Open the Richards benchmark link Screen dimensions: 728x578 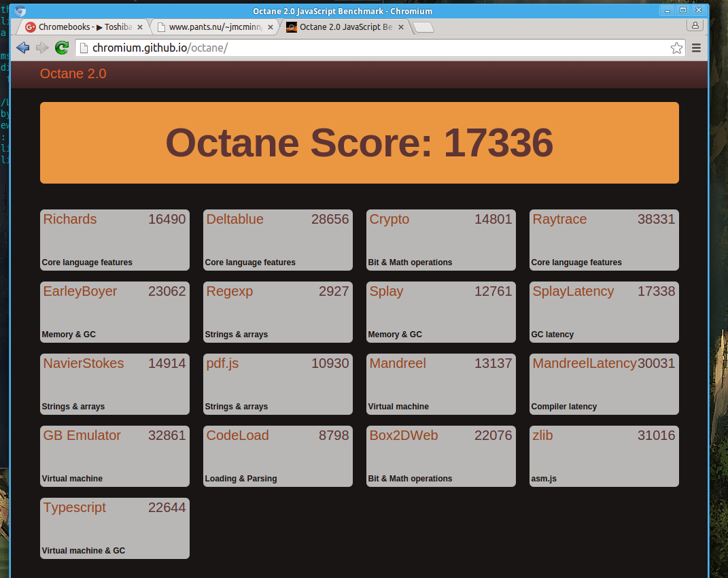tap(69, 220)
